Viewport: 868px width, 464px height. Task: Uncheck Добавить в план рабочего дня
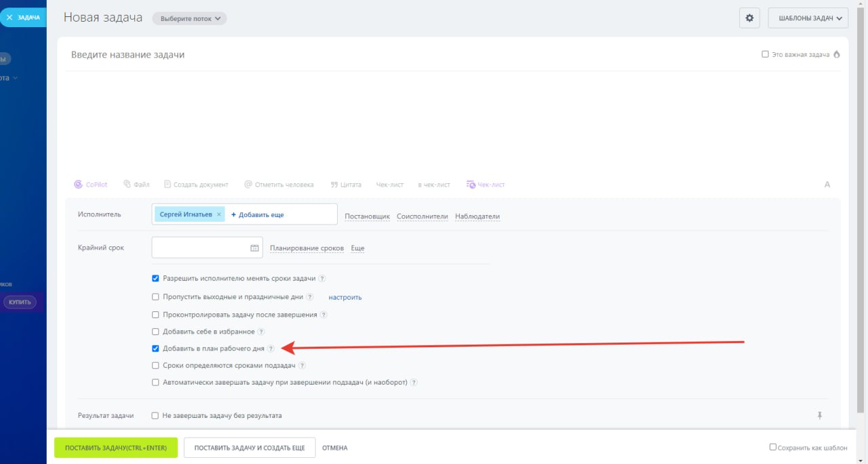155,349
